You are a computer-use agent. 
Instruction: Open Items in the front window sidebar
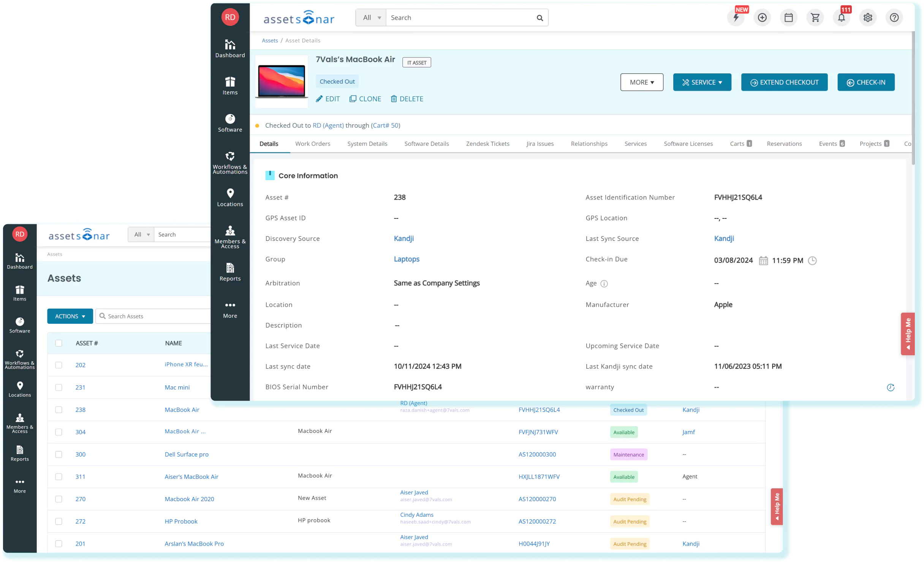point(230,86)
